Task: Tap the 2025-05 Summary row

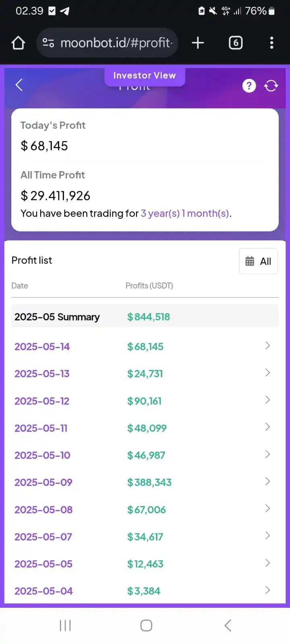Action: (145, 317)
